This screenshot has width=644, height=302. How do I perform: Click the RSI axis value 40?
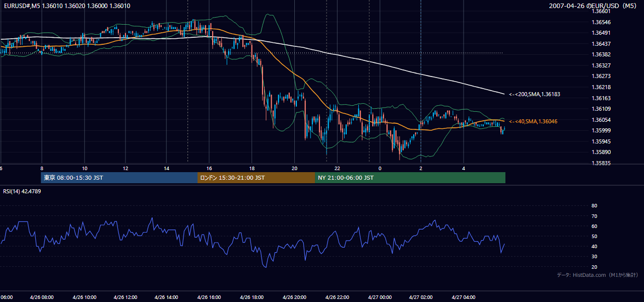594,246
